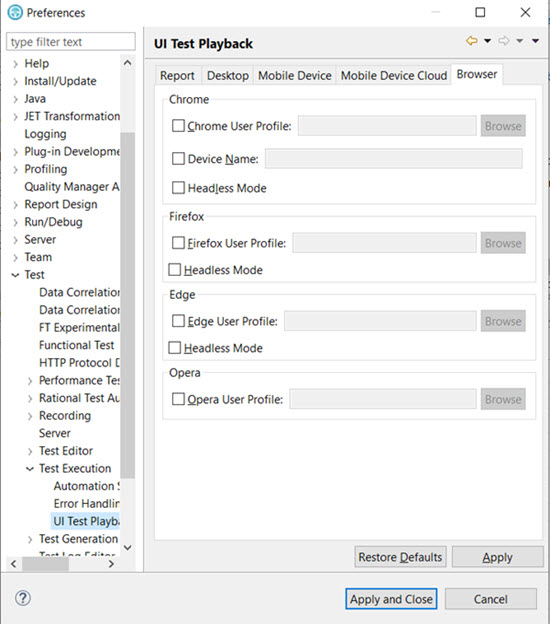Select Logging in preferences tree
The height and width of the screenshot is (624, 550).
[x=45, y=134]
